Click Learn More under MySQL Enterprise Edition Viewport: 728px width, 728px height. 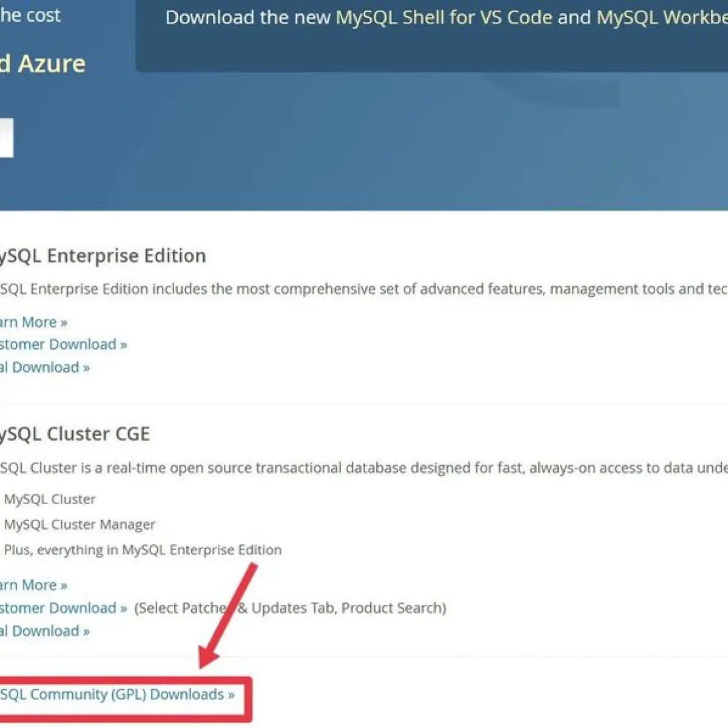[33, 322]
